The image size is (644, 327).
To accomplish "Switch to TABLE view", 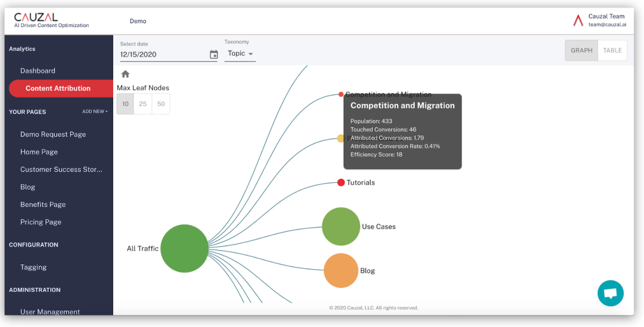I will (x=612, y=50).
